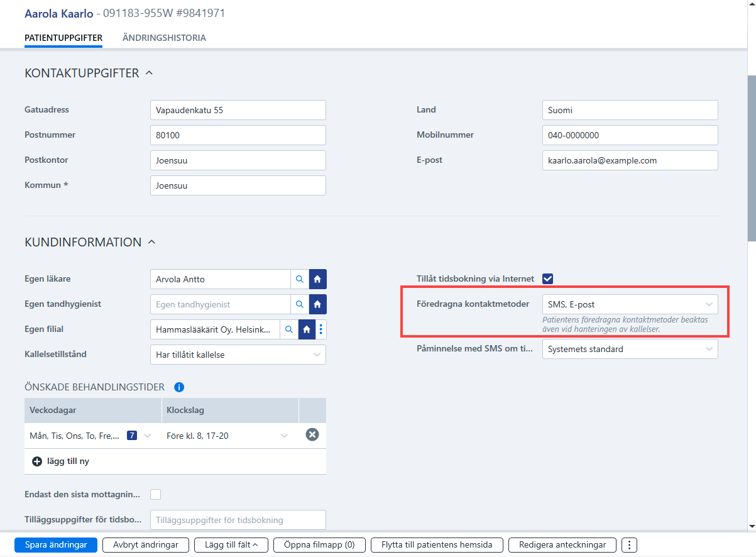
Task: Open Kallelsetillstånd dropdown
Action: pyautogui.click(x=238, y=355)
